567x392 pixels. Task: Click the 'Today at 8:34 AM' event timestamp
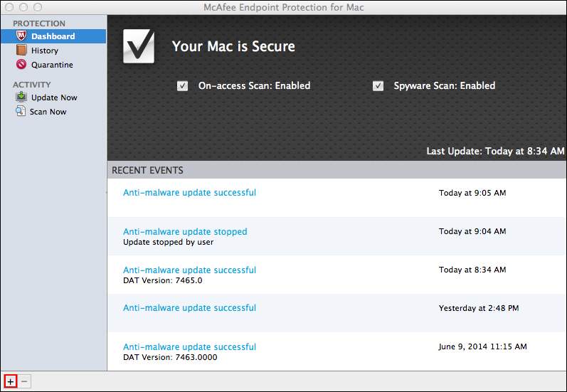(x=472, y=270)
